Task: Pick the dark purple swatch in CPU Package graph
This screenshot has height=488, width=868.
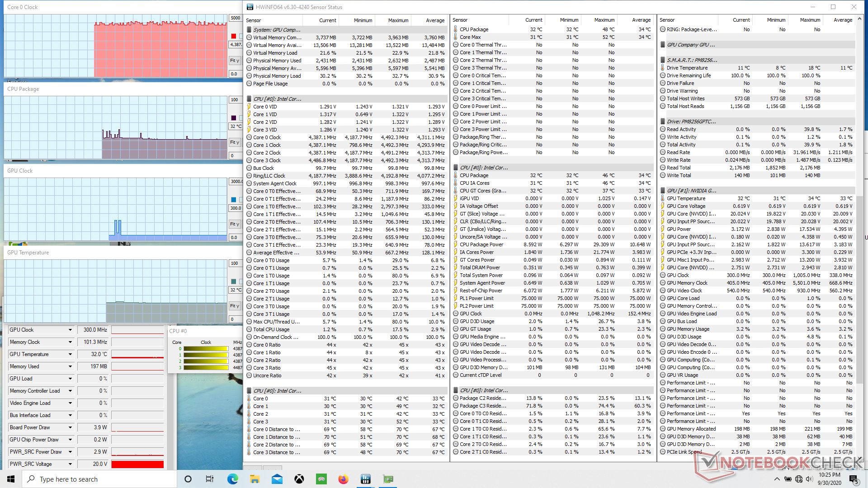Action: pos(234,118)
